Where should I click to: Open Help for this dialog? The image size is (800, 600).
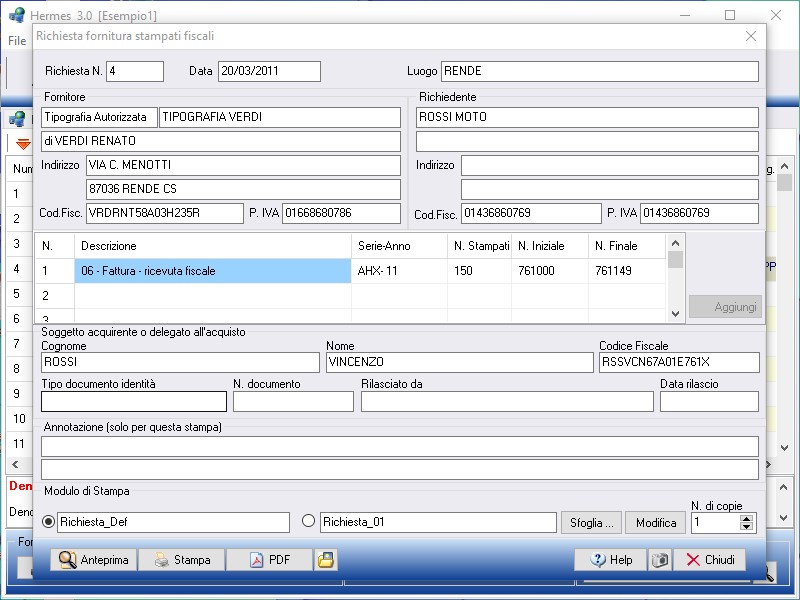[x=610, y=560]
